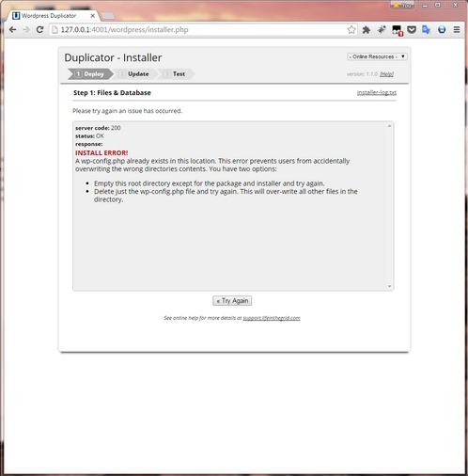
Task: Select the Test step tab
Action: pyautogui.click(x=177, y=74)
